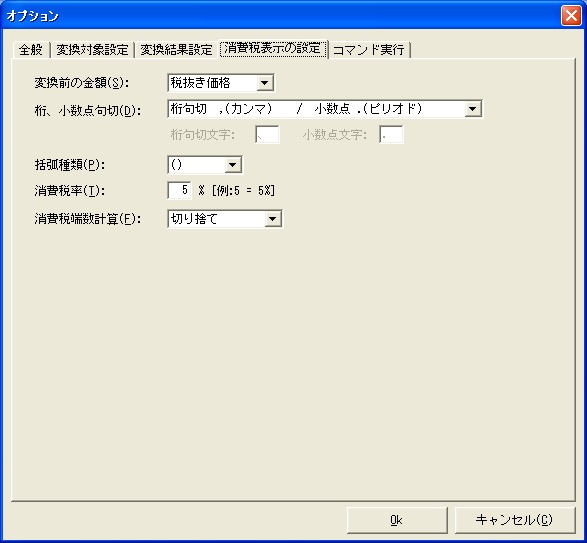Screen dimensions: 587x543
Task: Click the 桁句切文字 input box
Action: click(267, 134)
